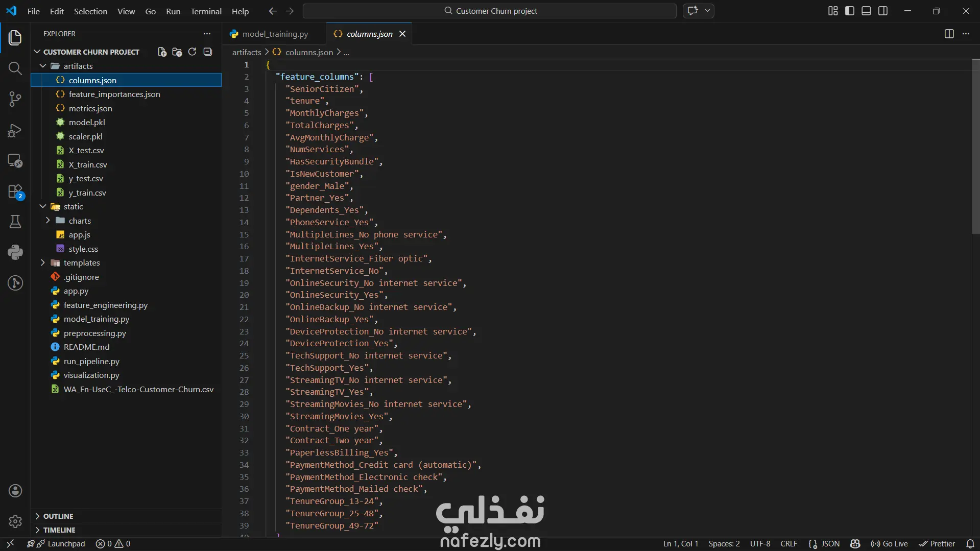This screenshot has height=551, width=980.
Task: Create a new file in explorer
Action: click(162, 52)
